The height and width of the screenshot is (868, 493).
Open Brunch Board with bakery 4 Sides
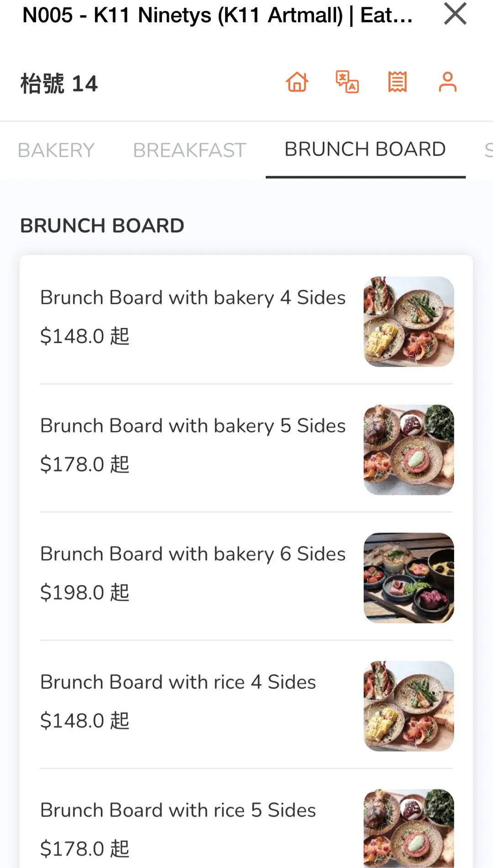tap(193, 298)
